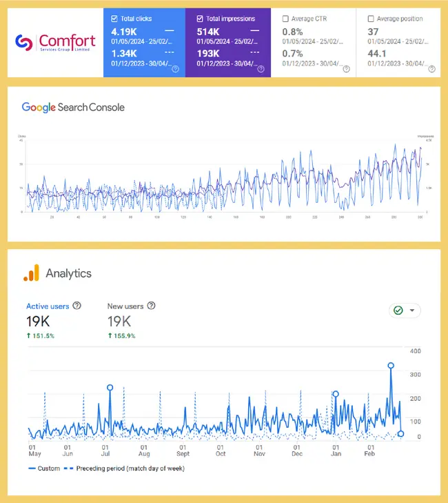Viewport: 448px width, 503px height.
Task: Click the Average position metric card
Action: point(398,43)
